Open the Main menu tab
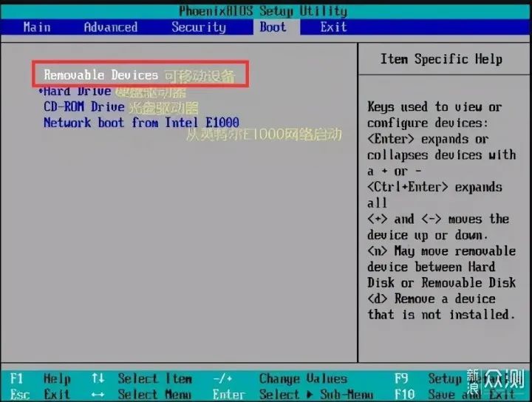 click(x=37, y=27)
